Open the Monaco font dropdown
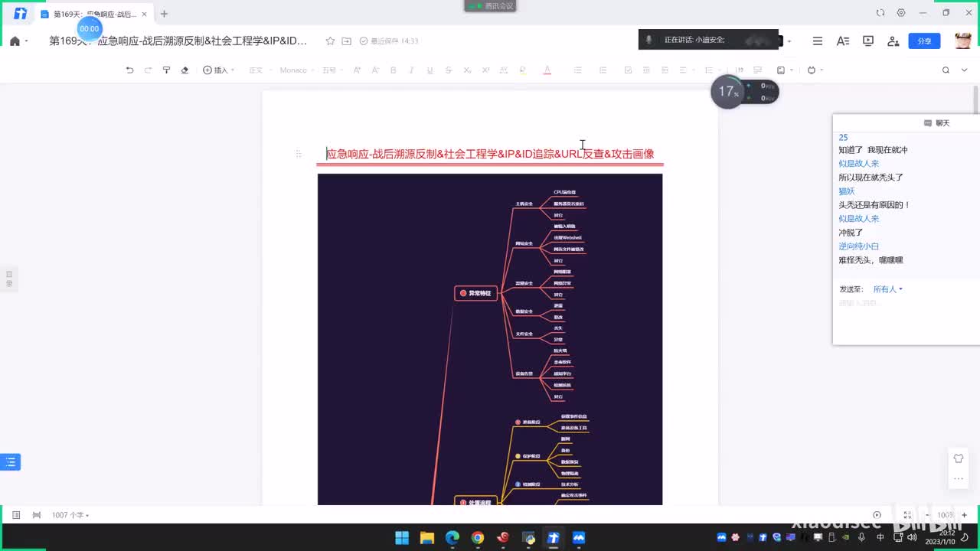 tap(297, 70)
